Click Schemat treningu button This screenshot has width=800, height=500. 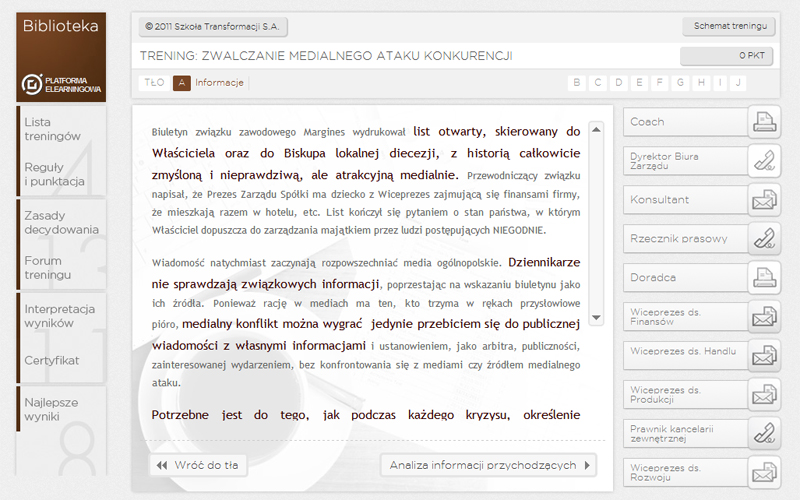coord(729,26)
